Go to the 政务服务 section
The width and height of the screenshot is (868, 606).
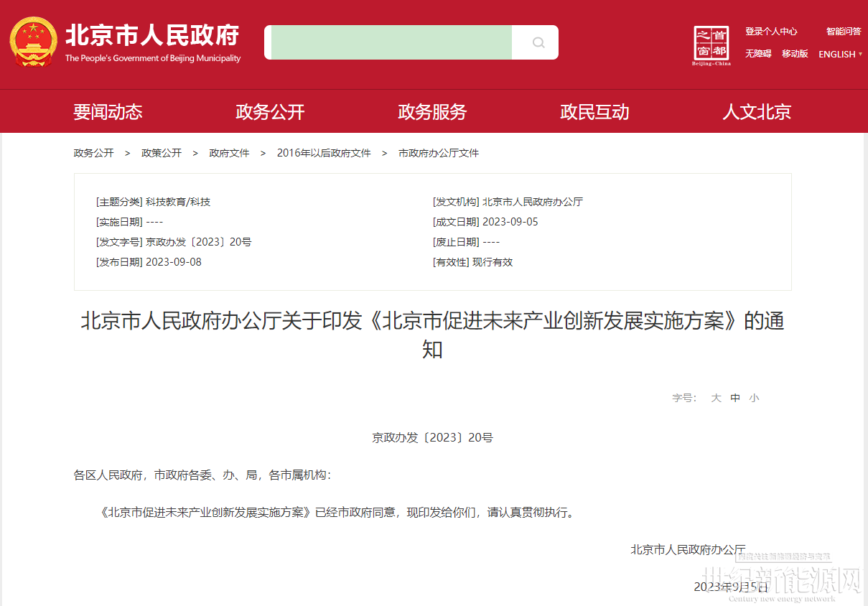click(x=432, y=112)
